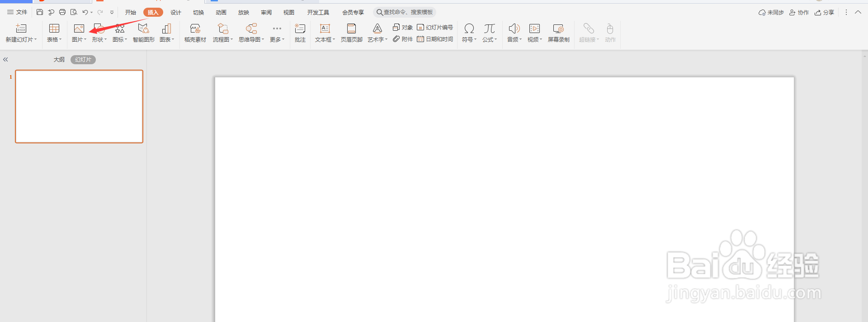Click the 对象 object button
Viewport: 868px width, 322px height.
tap(402, 27)
